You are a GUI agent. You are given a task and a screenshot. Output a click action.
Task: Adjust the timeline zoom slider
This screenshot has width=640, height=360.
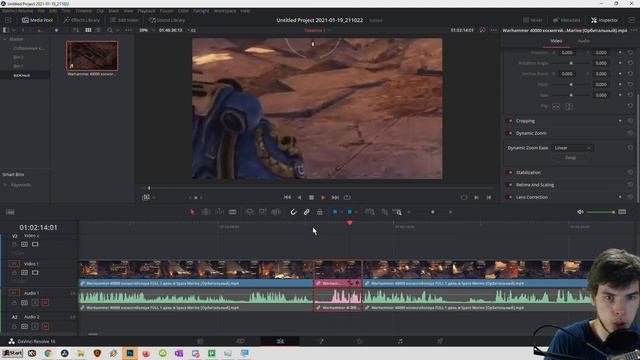(x=432, y=212)
